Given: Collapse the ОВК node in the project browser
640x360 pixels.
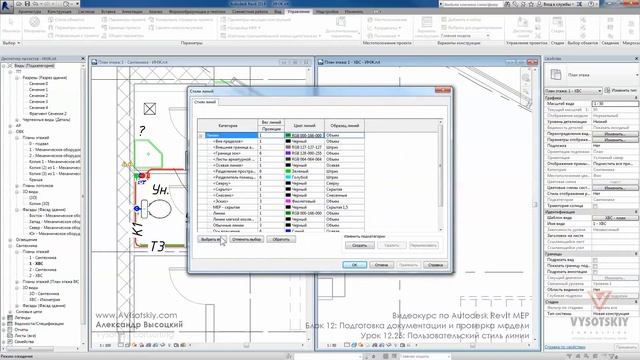Looking at the screenshot, I should (11, 132).
